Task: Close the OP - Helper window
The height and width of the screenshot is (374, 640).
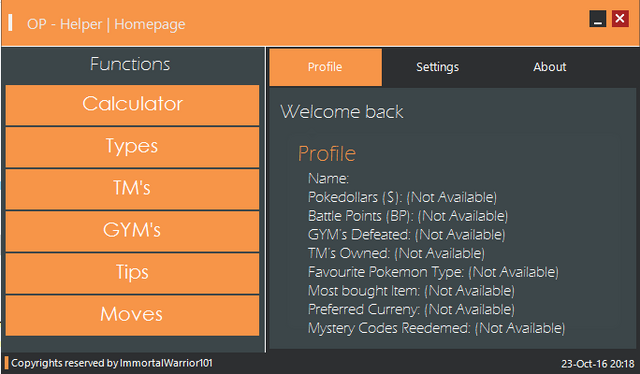Action: 620,19
